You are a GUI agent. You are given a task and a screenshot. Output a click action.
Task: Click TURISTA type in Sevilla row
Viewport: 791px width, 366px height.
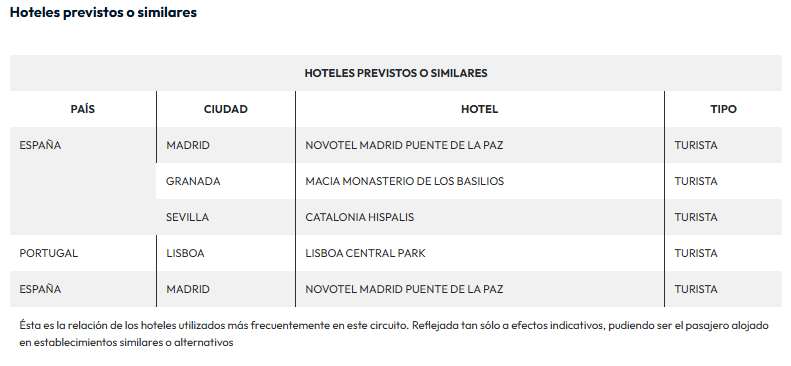coord(696,217)
